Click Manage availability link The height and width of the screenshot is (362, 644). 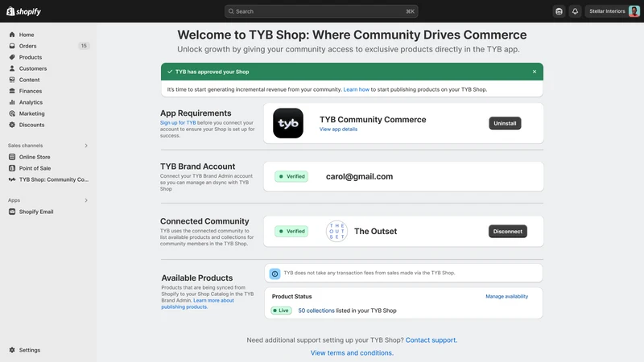(x=507, y=296)
